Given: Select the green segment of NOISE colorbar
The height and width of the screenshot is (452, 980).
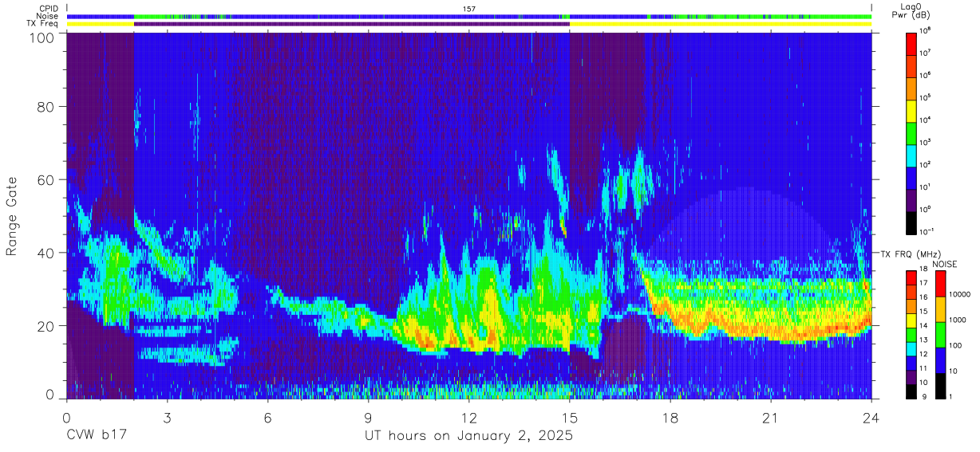Looking at the screenshot, I should (939, 335).
